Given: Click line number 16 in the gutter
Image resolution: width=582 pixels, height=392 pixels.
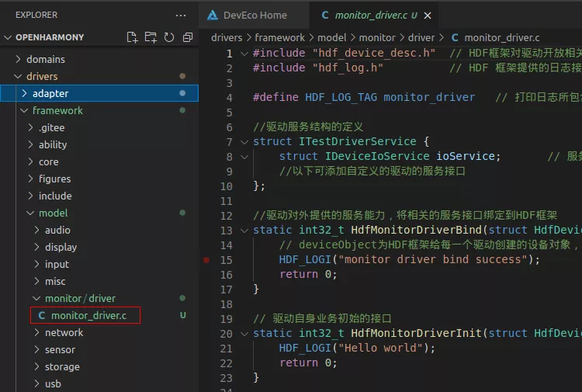Looking at the screenshot, I should click(x=227, y=275).
